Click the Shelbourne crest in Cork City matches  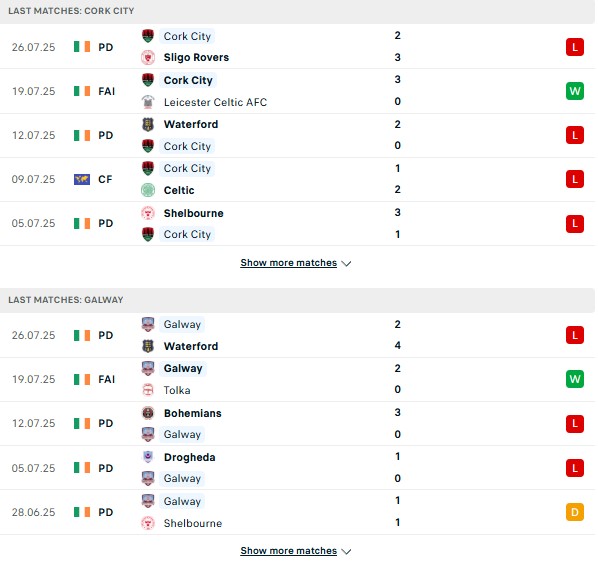pyautogui.click(x=148, y=213)
